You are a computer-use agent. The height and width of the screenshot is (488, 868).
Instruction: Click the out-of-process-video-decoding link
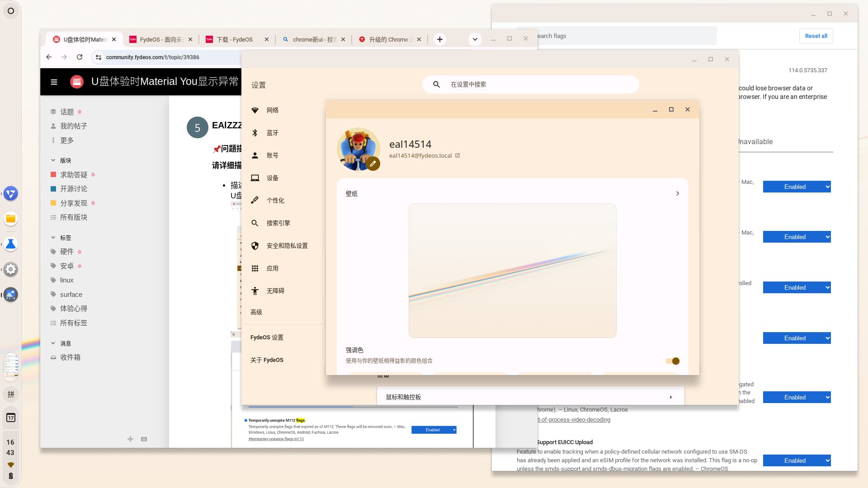573,420
